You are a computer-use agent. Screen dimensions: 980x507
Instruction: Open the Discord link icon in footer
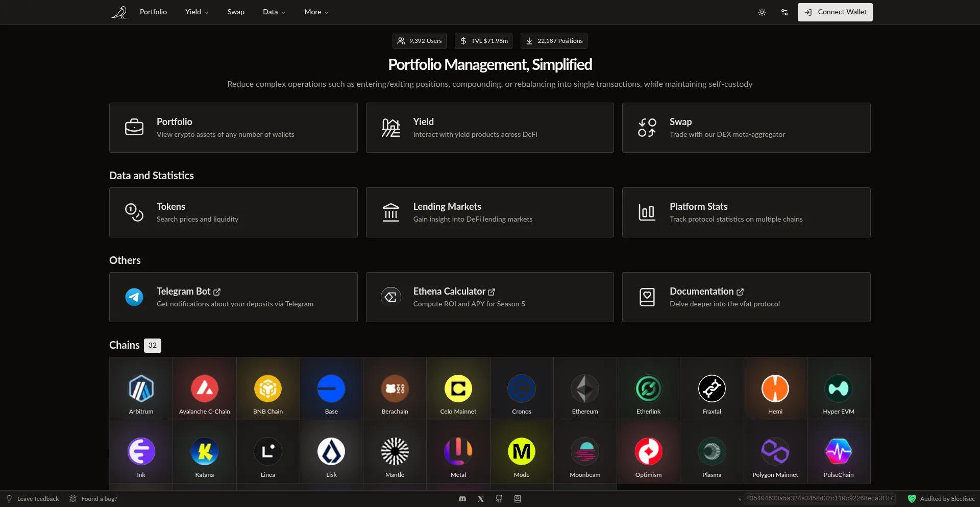pyautogui.click(x=462, y=499)
